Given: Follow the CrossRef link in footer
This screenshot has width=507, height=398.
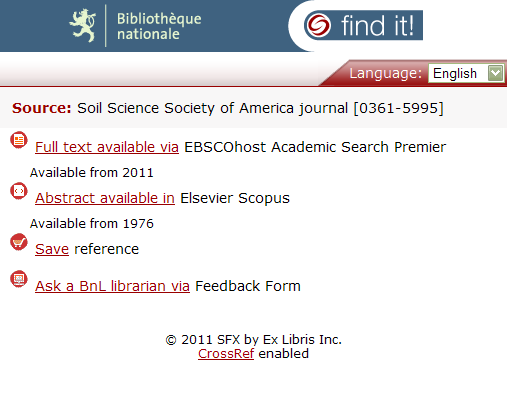Looking at the screenshot, I should coord(226,354).
